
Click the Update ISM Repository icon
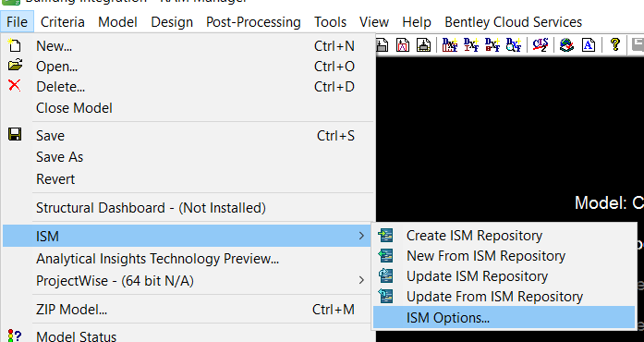click(x=385, y=275)
